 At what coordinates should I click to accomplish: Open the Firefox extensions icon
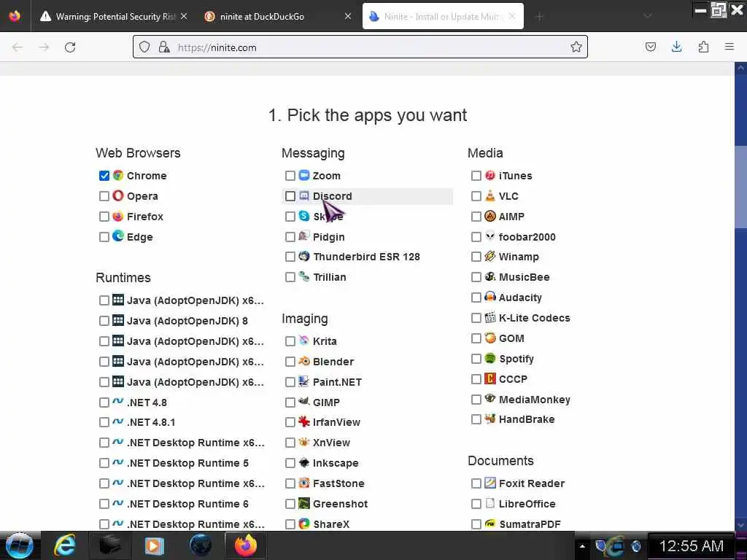coord(703,47)
